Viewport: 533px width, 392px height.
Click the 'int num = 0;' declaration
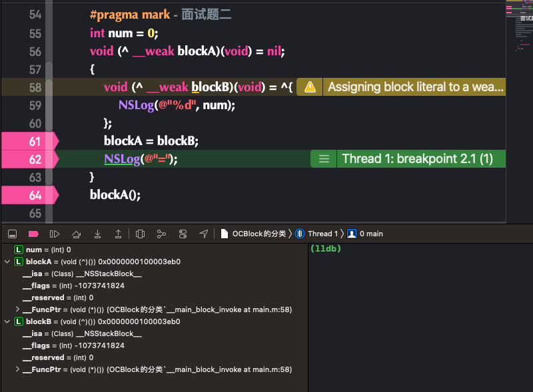point(124,33)
